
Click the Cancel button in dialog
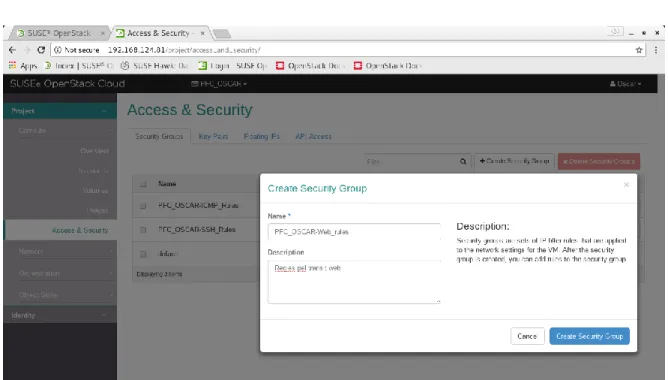click(x=527, y=336)
